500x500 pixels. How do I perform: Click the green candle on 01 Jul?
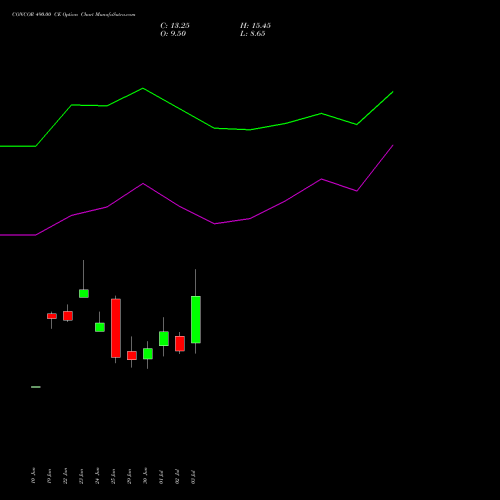[164, 339]
